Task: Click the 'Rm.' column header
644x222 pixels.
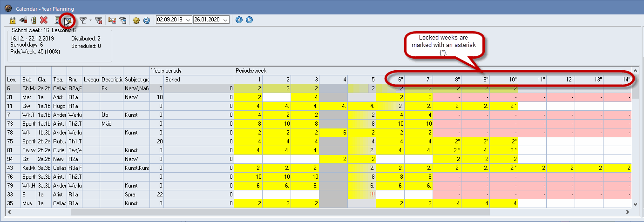Action: tap(75, 80)
